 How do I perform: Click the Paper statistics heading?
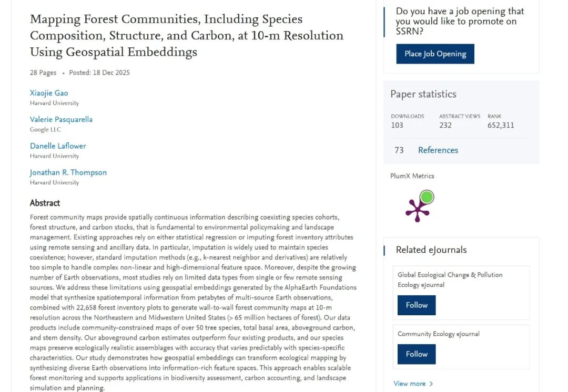click(423, 94)
